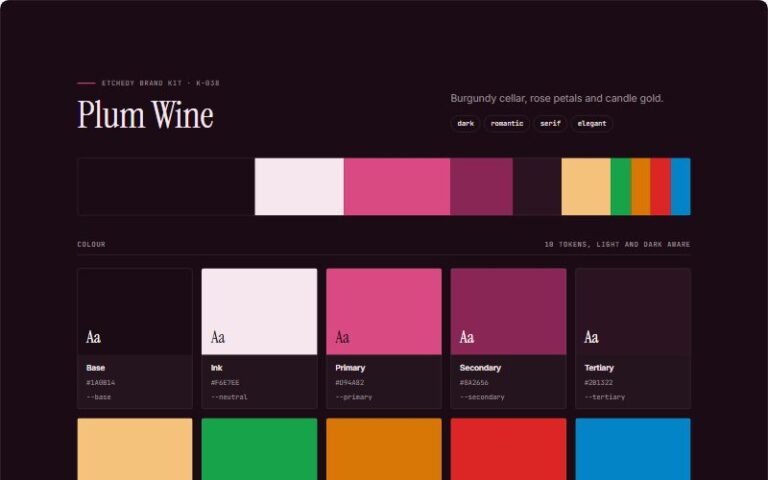Click the "Aa" sample on the Primary swatch
Image resolution: width=768 pixels, height=480 pixels.
click(x=342, y=337)
